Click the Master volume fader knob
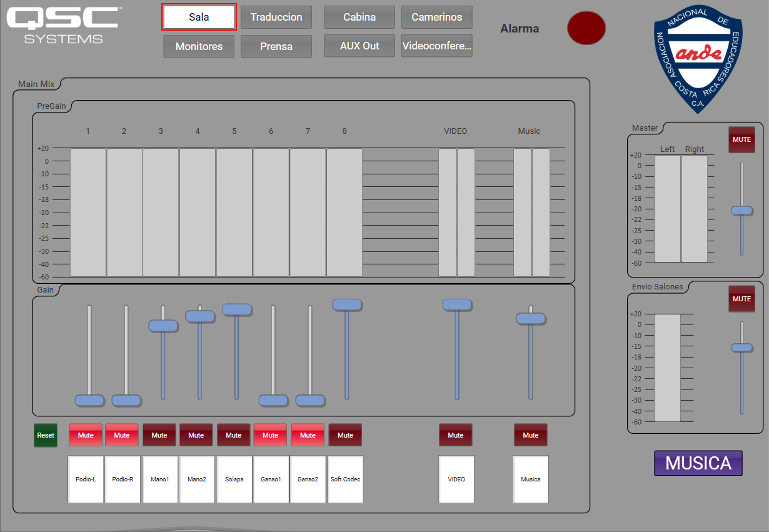 point(742,211)
